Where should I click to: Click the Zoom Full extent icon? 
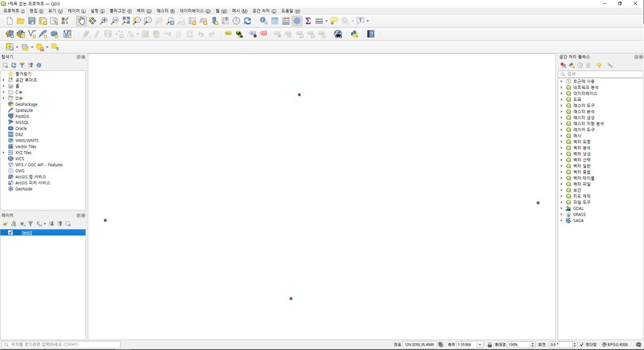tap(126, 21)
